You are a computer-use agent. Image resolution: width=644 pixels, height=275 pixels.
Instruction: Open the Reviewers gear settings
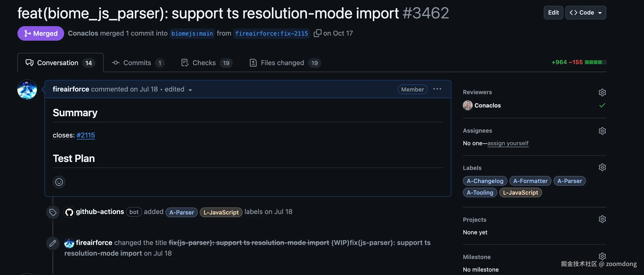click(602, 92)
